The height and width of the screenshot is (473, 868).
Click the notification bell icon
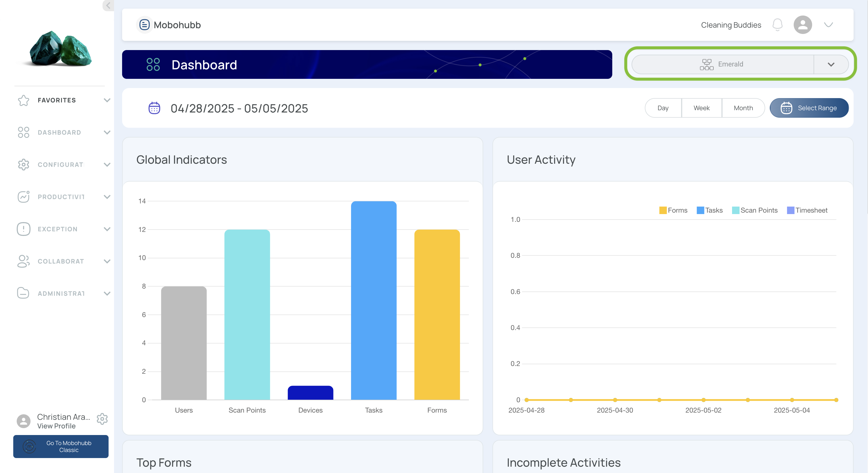(777, 25)
